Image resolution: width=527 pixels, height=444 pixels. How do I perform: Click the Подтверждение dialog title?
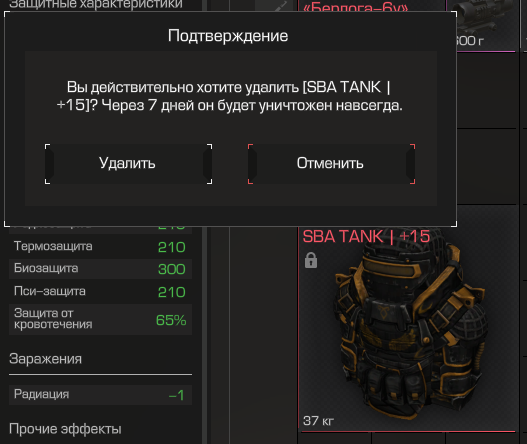(228, 36)
